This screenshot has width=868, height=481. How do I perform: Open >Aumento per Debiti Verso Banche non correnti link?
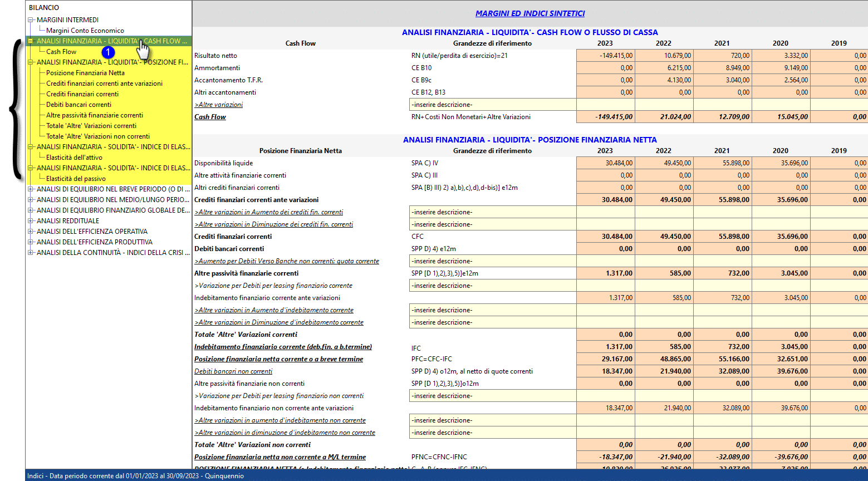[287, 261]
